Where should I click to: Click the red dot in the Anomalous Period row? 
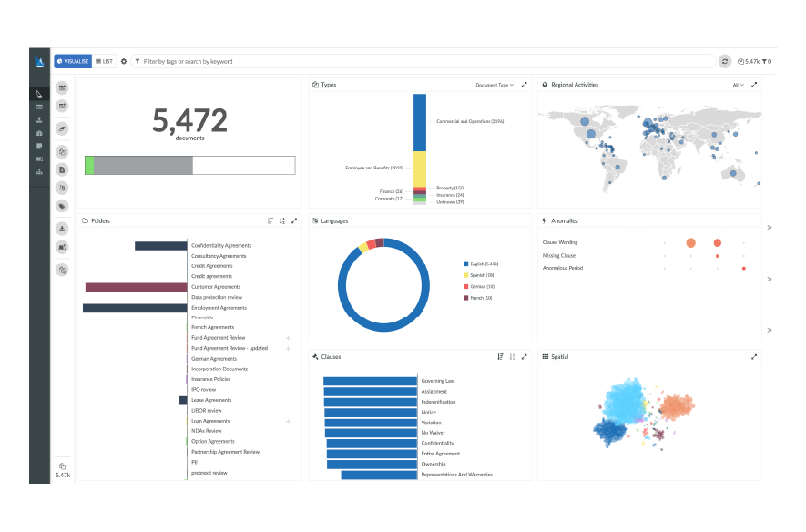coord(744,269)
